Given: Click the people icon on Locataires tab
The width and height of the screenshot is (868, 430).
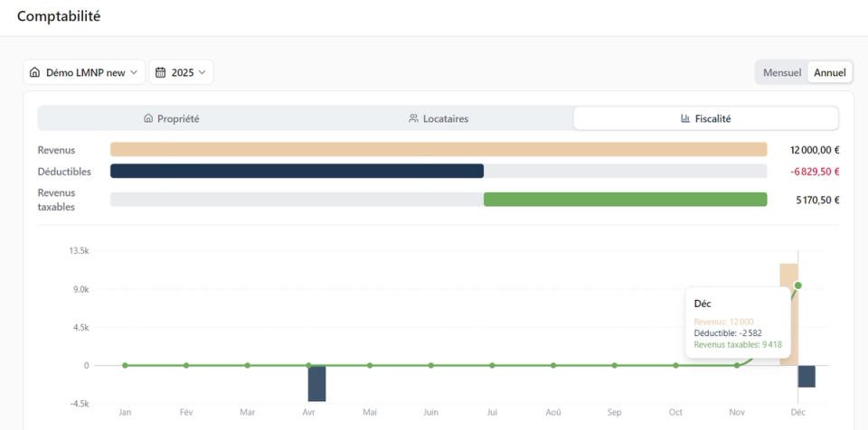Looking at the screenshot, I should click(413, 118).
